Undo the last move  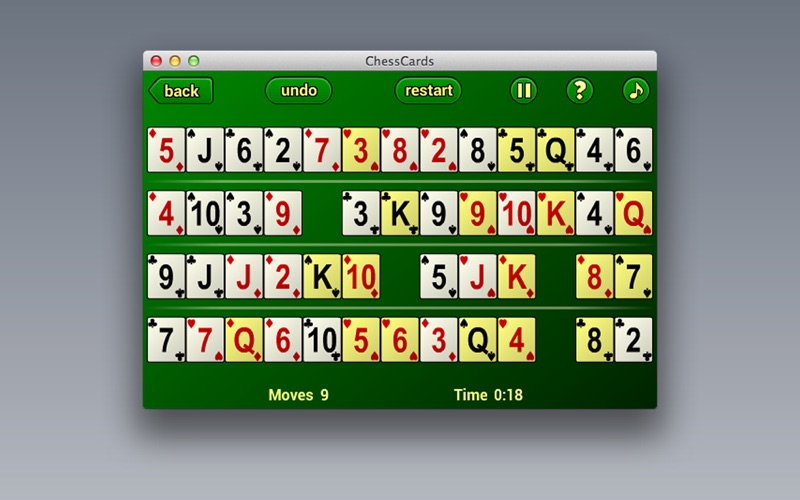point(298,90)
